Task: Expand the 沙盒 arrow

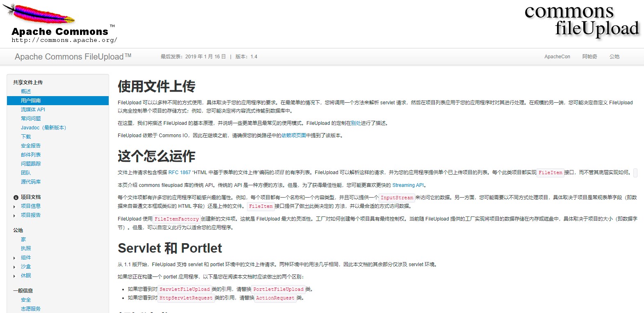Action: tap(14, 267)
